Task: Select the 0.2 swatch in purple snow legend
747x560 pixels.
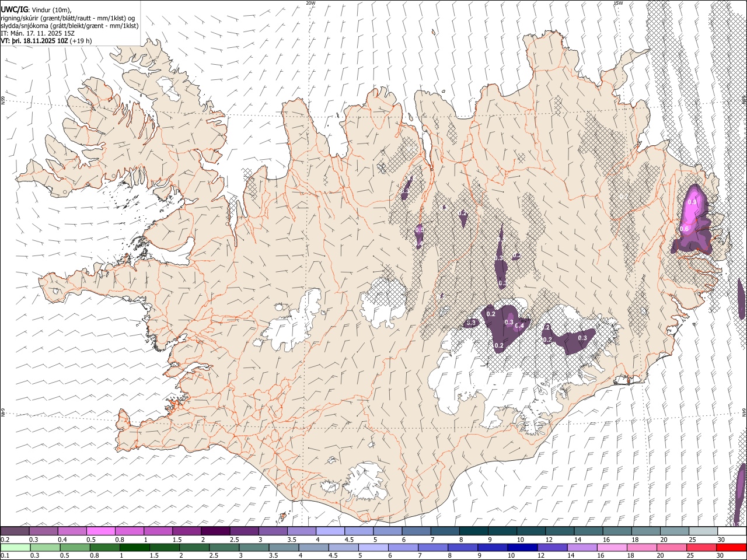Action: click(x=15, y=531)
